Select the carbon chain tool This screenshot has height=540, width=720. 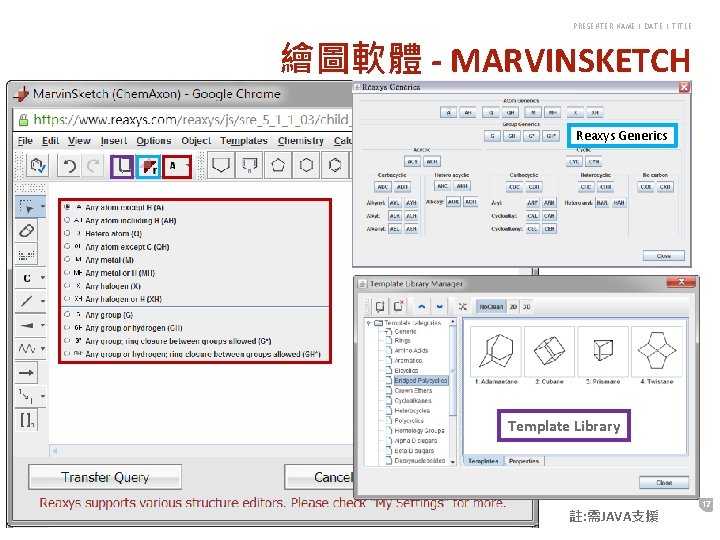coord(27,349)
